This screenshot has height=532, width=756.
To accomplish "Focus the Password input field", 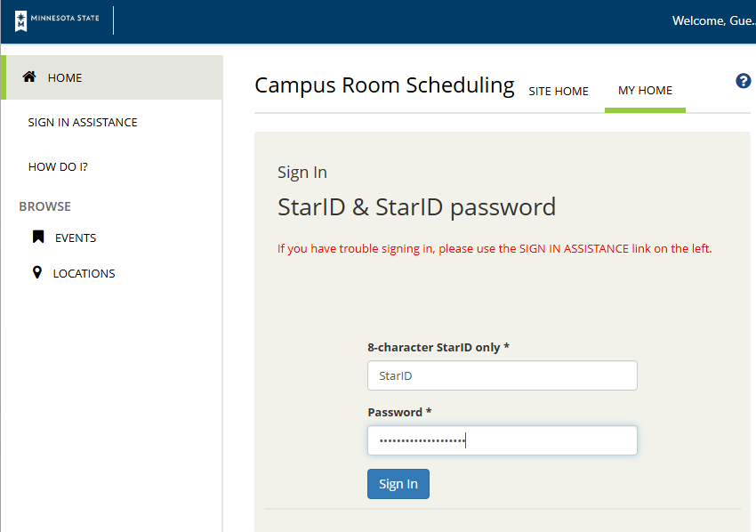I will click(x=502, y=440).
